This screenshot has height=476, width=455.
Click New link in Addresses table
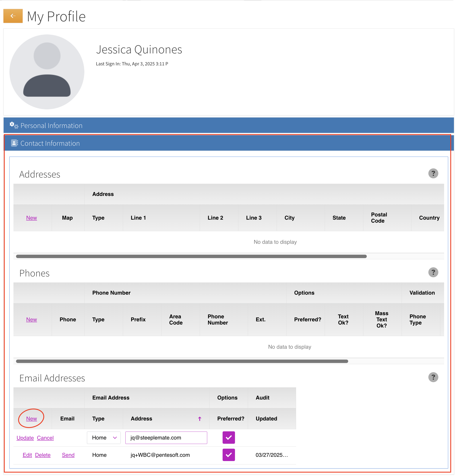(x=32, y=218)
